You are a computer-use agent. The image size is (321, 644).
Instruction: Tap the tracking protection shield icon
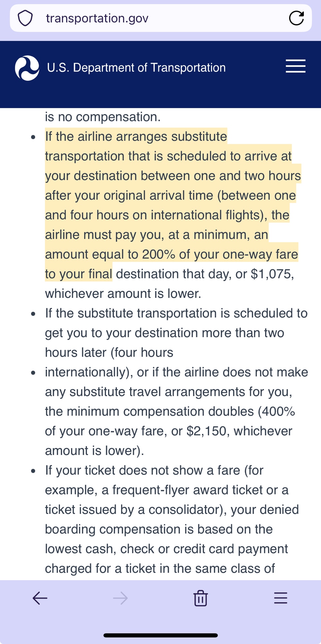[x=25, y=18]
